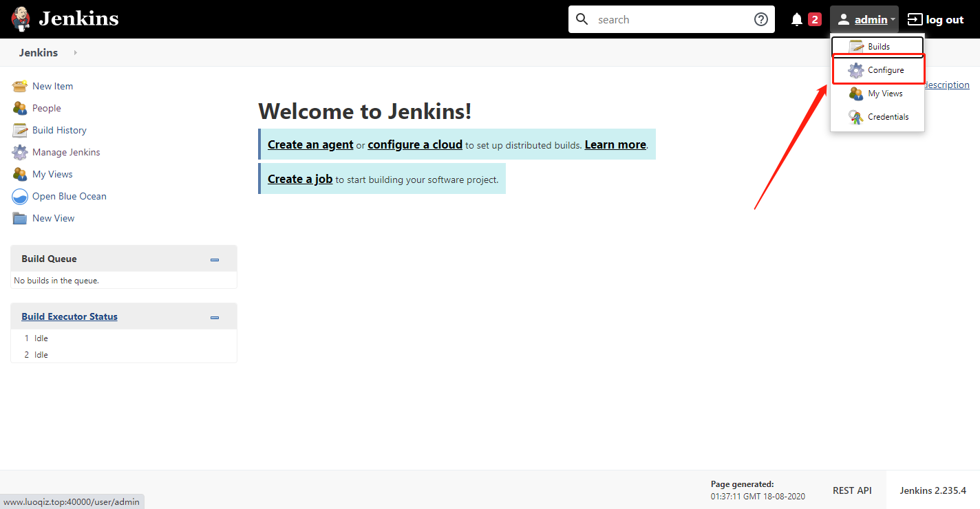Collapse the Build Queue panel

point(215,260)
